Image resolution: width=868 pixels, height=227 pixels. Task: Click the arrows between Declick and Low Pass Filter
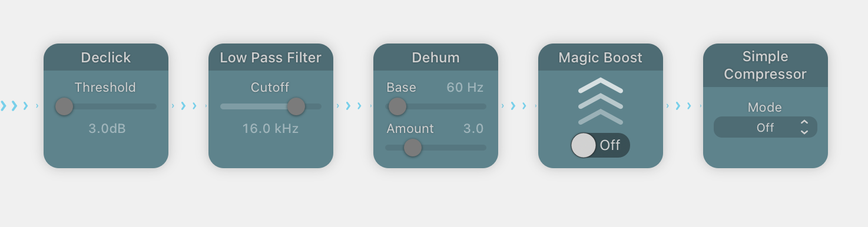188,106
